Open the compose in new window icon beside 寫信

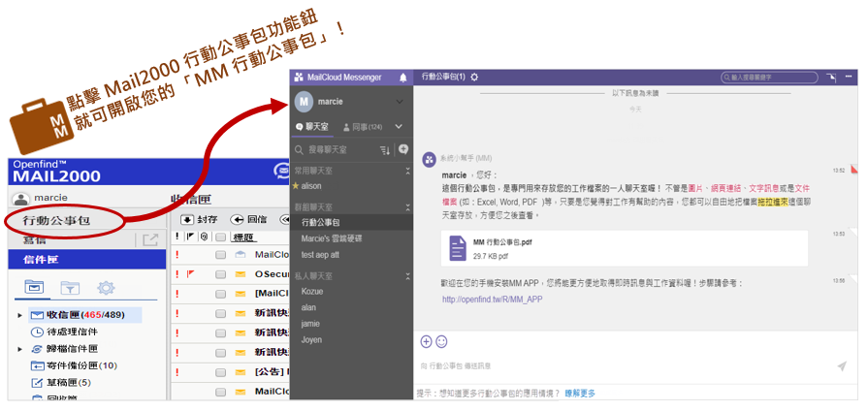pyautogui.click(x=150, y=240)
